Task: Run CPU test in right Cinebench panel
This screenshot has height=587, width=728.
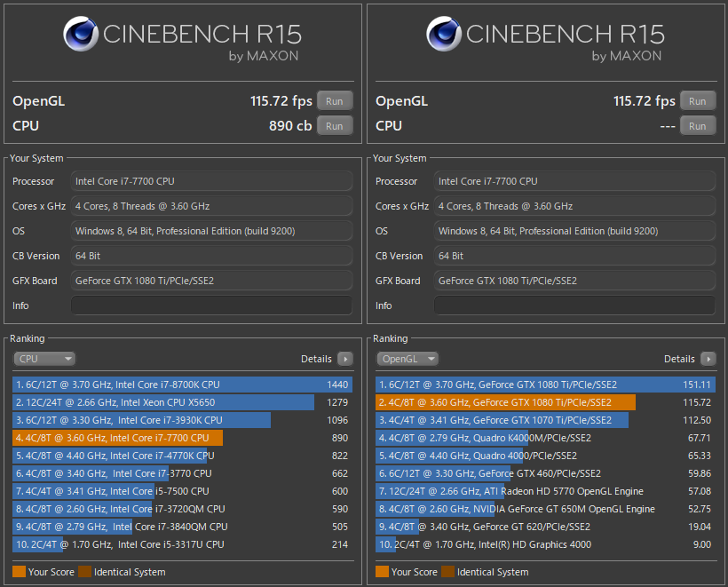Action: pos(698,126)
